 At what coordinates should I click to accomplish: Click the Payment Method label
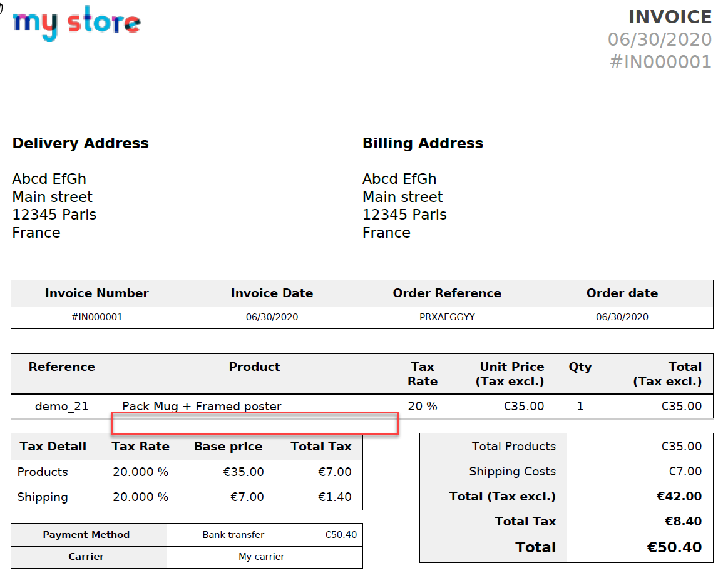[87, 535]
